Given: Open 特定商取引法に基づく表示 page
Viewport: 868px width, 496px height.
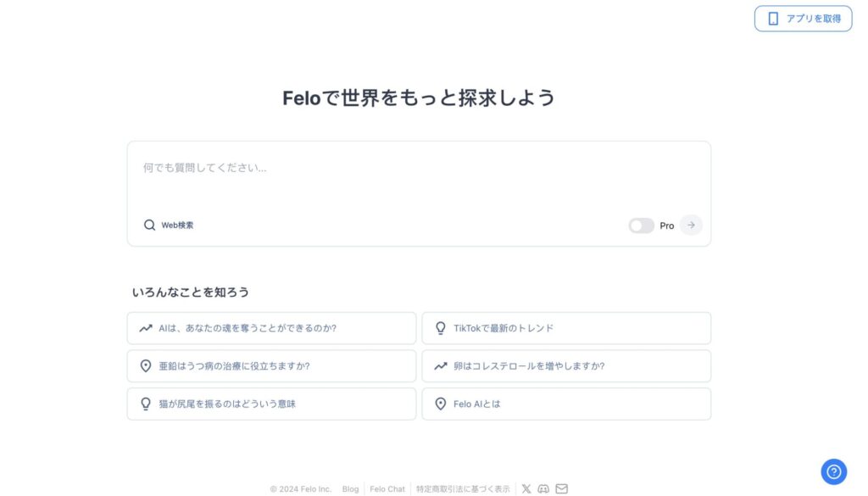Looking at the screenshot, I should [462, 488].
